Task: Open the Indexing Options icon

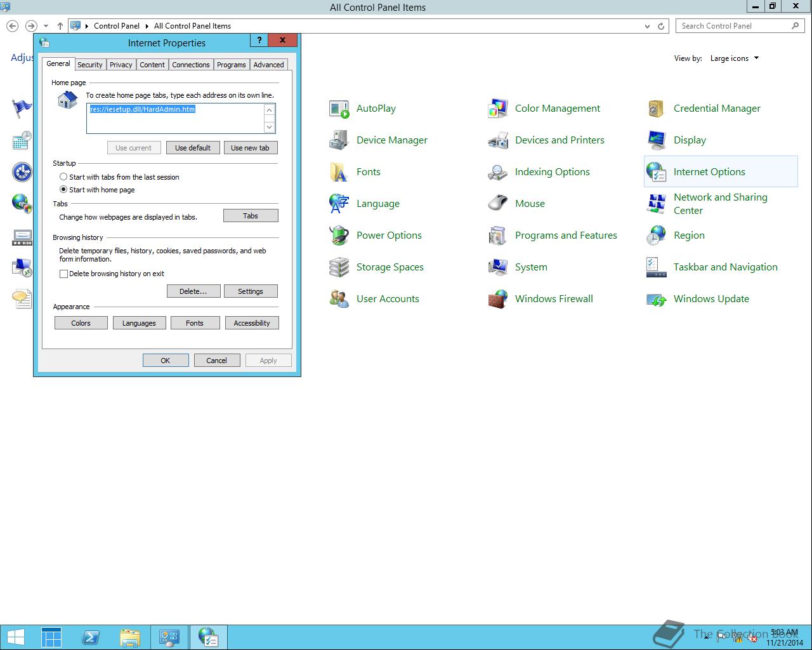Action: (498, 172)
